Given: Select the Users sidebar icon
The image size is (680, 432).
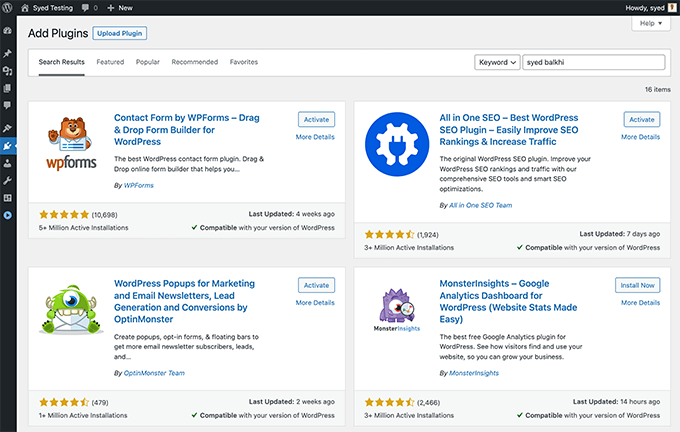Looking at the screenshot, I should (7, 163).
